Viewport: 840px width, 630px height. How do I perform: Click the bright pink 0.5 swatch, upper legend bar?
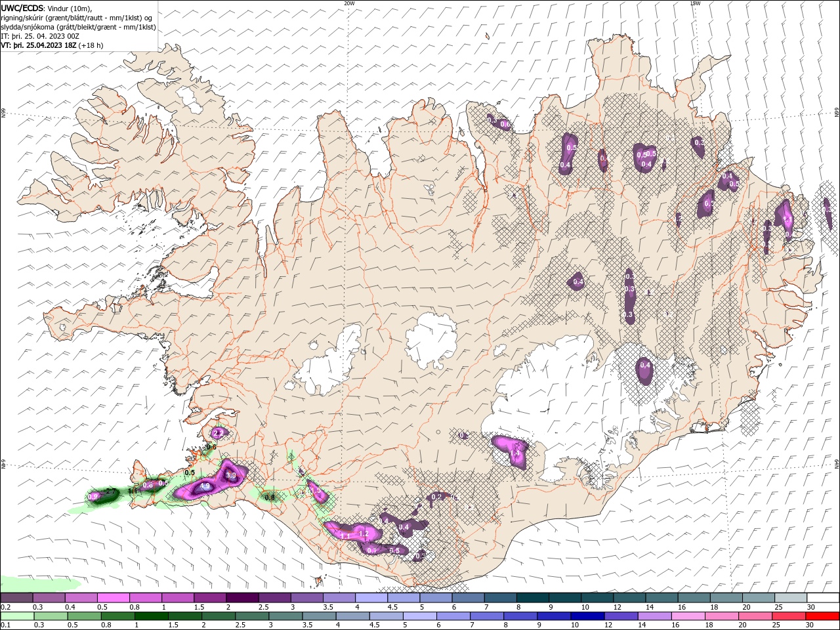coord(113,598)
